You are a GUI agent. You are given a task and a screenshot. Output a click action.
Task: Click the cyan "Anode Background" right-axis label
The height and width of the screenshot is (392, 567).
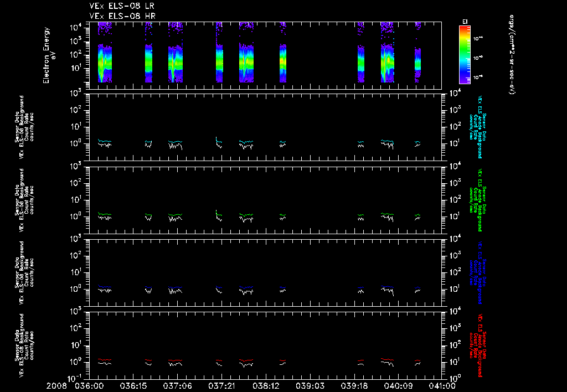click(480, 127)
